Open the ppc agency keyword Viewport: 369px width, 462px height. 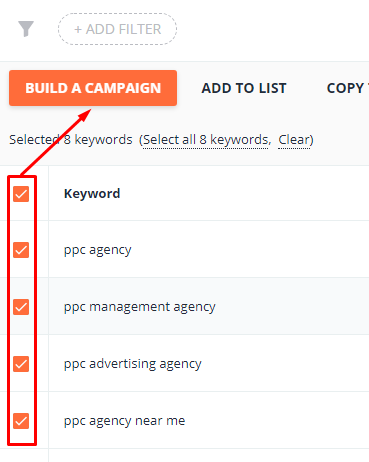coord(97,250)
